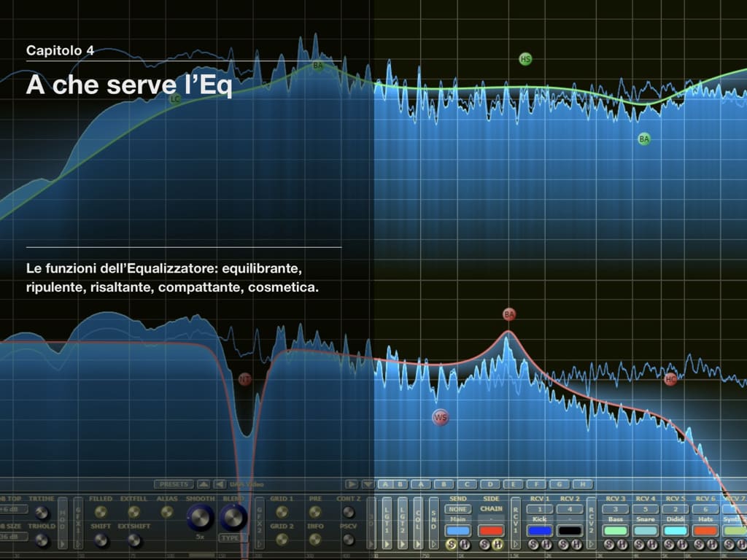Toggle the FILLED display switch
This screenshot has height=560, width=747.
tap(100, 512)
